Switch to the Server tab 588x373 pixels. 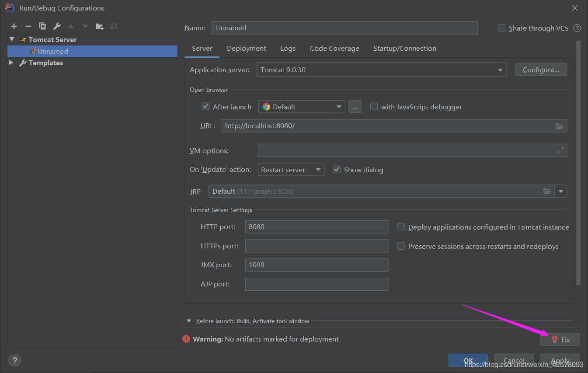202,49
